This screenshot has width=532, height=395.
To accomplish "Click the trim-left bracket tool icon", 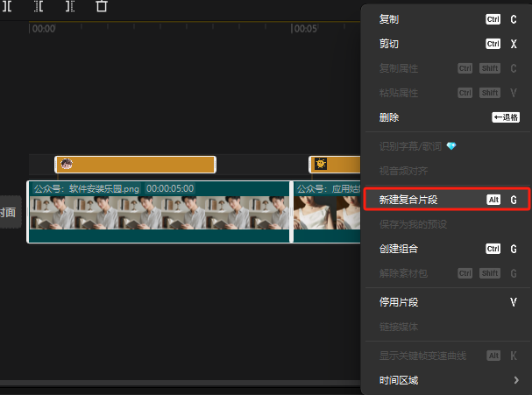I will (x=39, y=6).
